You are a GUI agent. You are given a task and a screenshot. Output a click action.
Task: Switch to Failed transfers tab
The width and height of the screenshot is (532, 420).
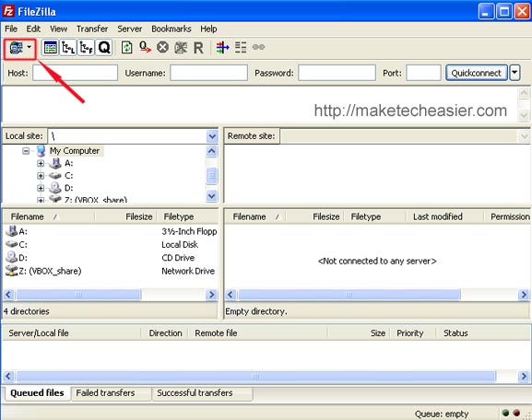tap(111, 393)
